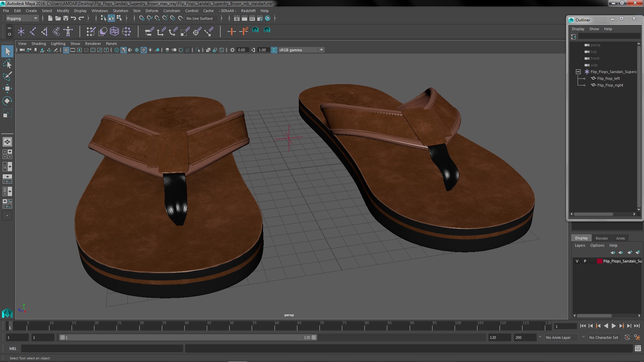Screen dimensions: 644x362
Task: Toggle layer visibility V box
Action: (577, 261)
